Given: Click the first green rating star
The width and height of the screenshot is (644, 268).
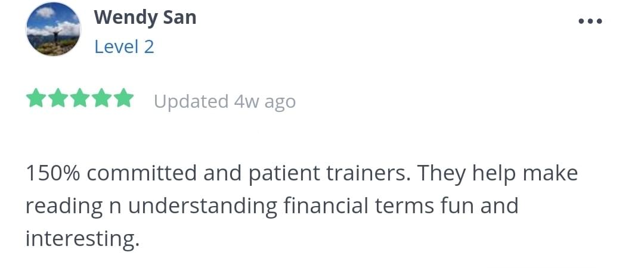Looking at the screenshot, I should point(35,99).
